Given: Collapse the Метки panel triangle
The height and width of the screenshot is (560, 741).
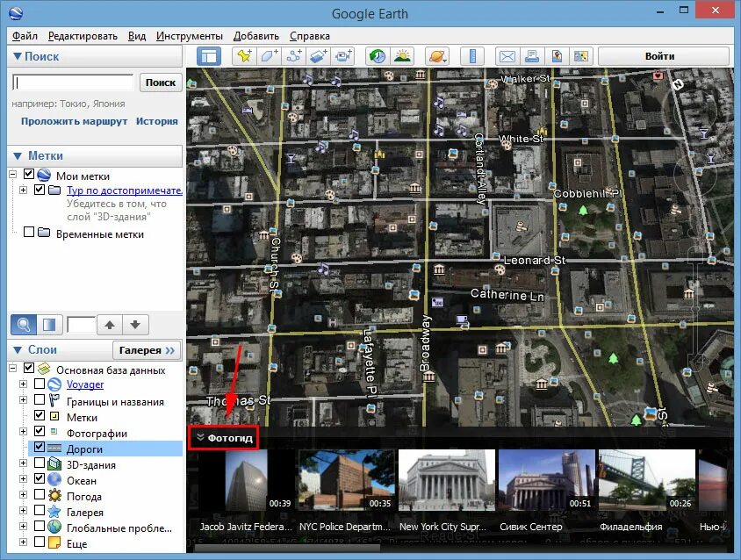Looking at the screenshot, I should click(x=18, y=155).
